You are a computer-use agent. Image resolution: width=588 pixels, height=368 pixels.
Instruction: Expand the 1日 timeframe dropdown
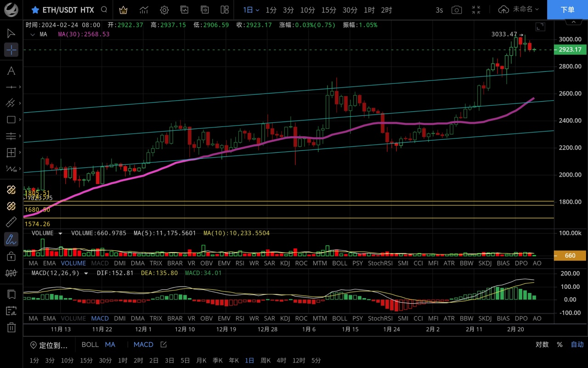pos(251,10)
